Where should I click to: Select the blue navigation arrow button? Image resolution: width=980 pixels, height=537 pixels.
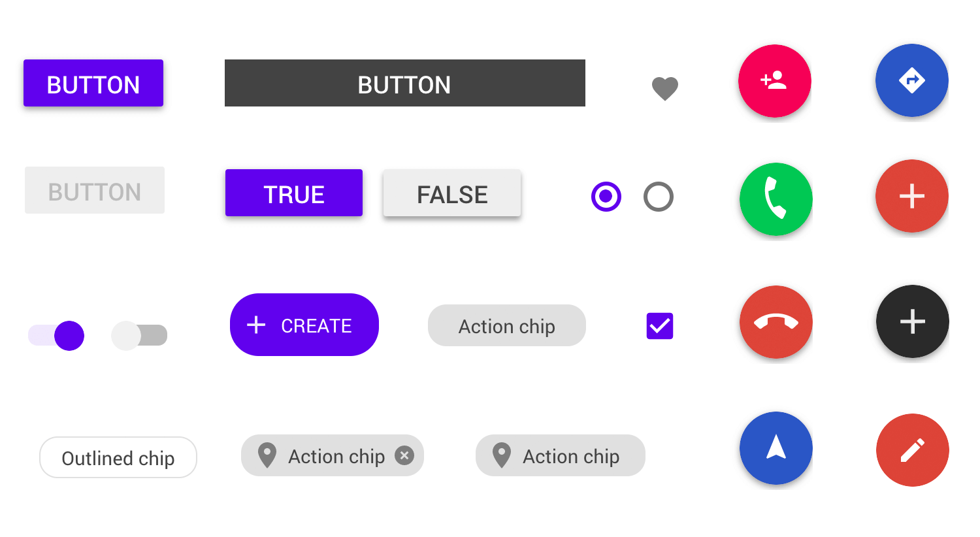(776, 449)
